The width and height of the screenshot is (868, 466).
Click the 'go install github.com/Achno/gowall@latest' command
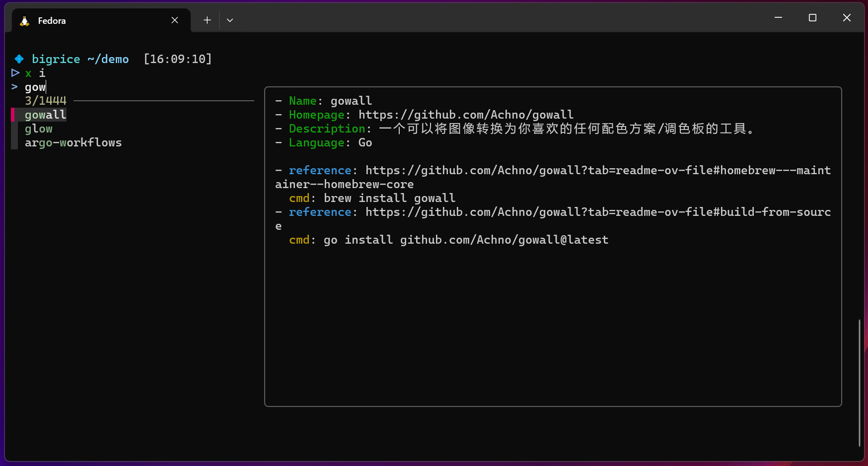[x=466, y=240]
